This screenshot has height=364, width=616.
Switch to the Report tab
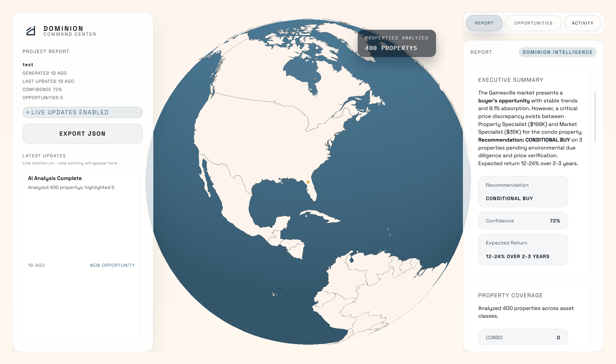(484, 23)
